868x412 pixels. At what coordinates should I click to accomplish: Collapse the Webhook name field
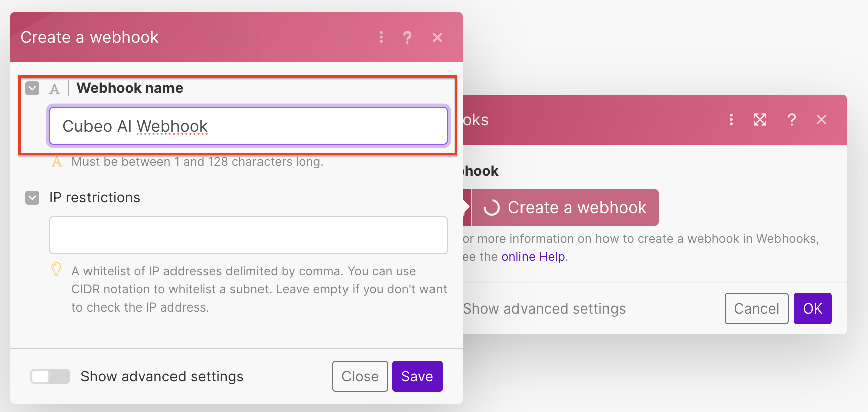coord(32,89)
